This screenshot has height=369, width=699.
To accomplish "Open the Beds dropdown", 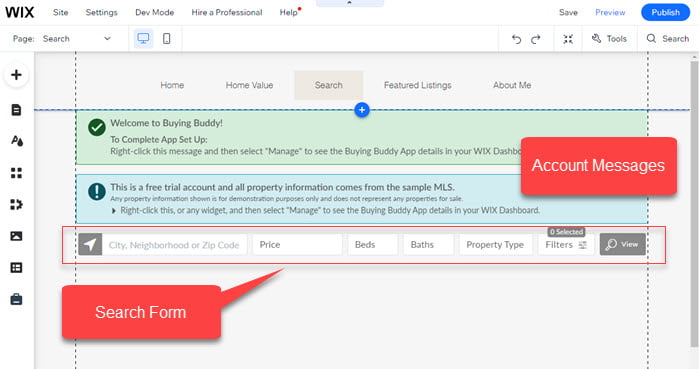I will click(x=373, y=245).
